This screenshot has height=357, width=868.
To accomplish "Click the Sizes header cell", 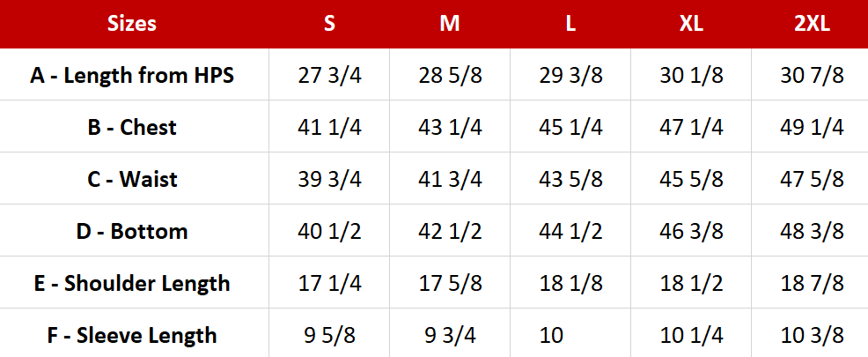I will pos(132,24).
